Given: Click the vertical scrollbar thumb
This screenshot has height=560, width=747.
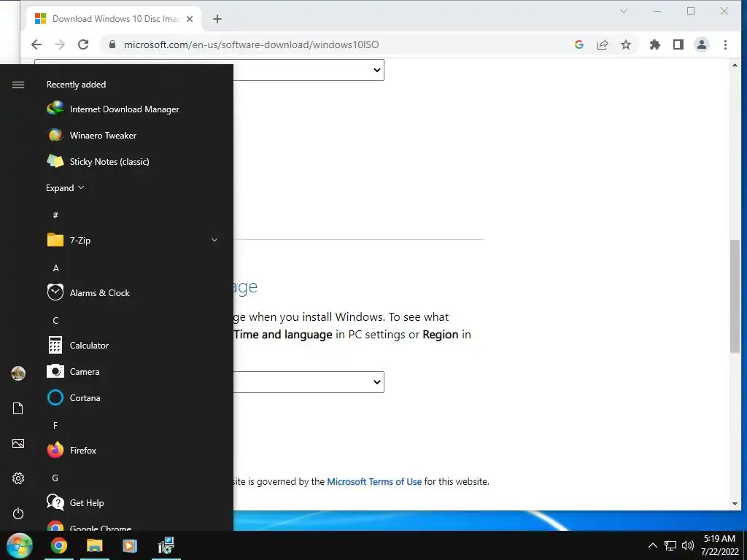Looking at the screenshot, I should pyautogui.click(x=735, y=296).
